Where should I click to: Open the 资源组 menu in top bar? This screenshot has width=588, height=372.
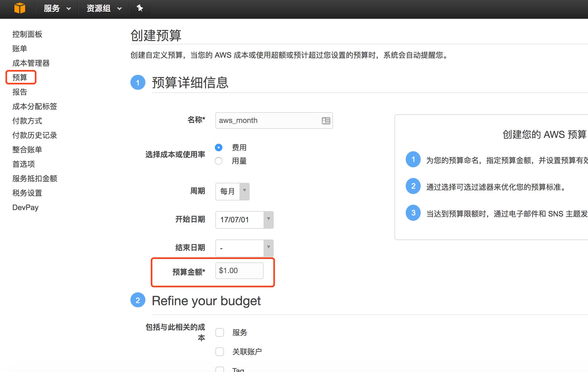(x=104, y=9)
